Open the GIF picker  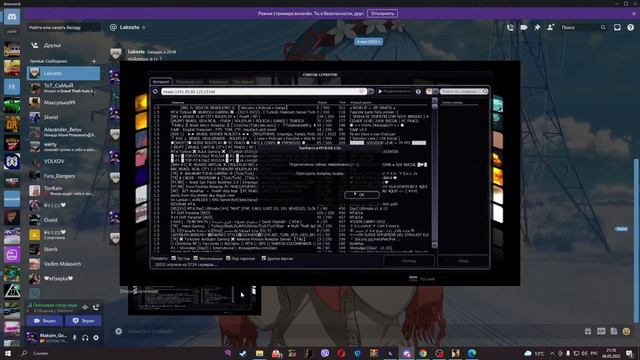click(x=601, y=331)
